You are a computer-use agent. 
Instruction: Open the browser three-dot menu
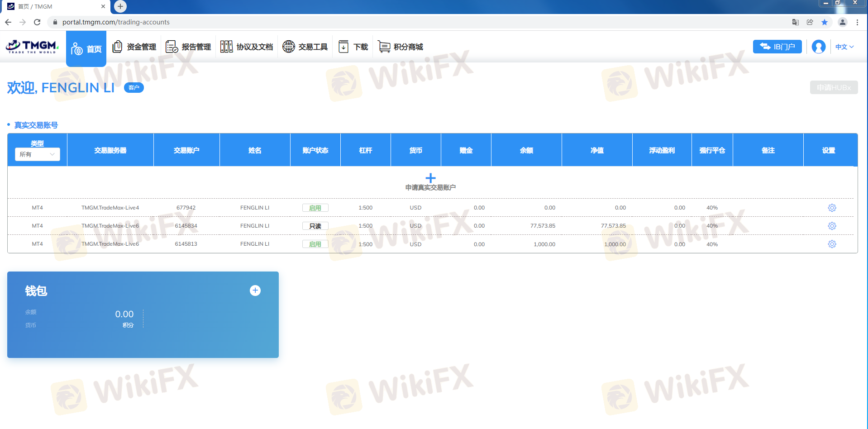point(857,22)
